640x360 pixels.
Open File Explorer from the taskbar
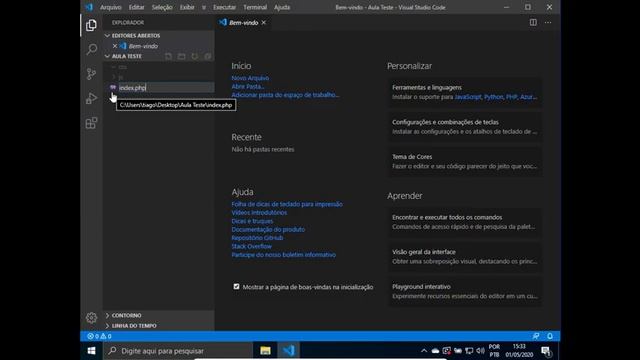(x=265, y=351)
